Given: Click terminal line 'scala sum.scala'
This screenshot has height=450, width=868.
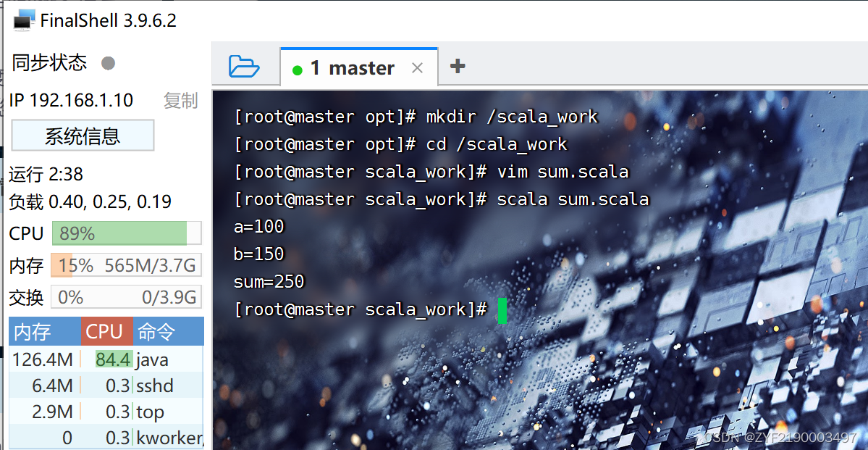Looking at the screenshot, I should click(x=573, y=199).
